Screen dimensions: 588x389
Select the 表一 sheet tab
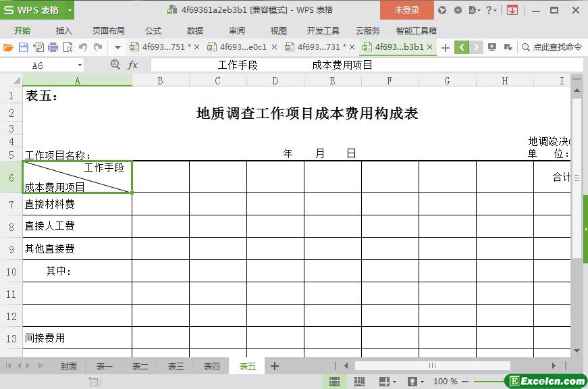pyautogui.click(x=104, y=367)
